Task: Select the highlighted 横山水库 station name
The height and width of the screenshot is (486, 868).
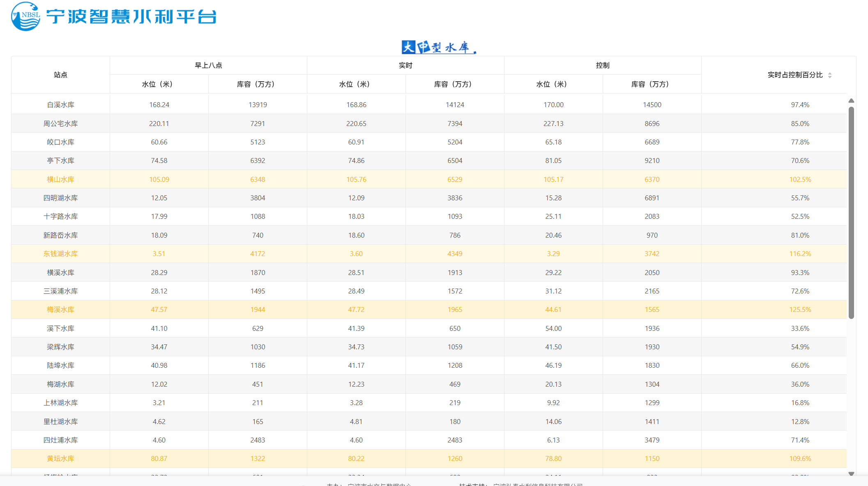Action: 60,179
